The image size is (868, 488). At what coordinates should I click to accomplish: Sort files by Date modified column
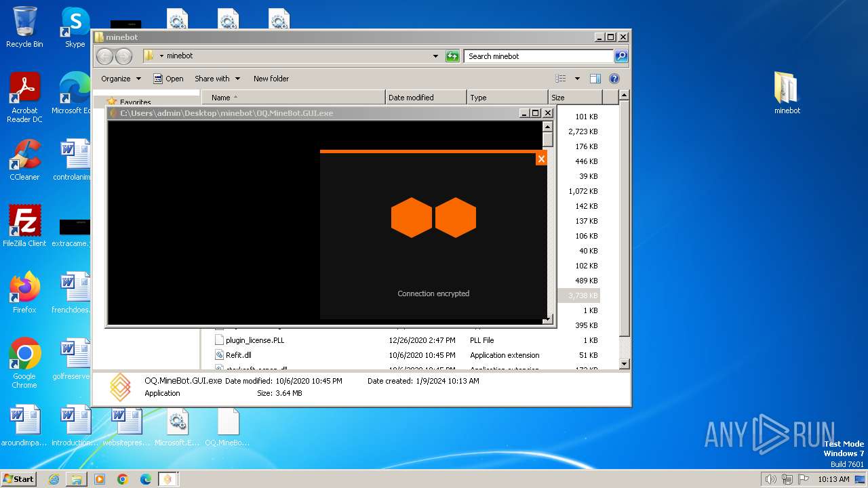coord(426,98)
